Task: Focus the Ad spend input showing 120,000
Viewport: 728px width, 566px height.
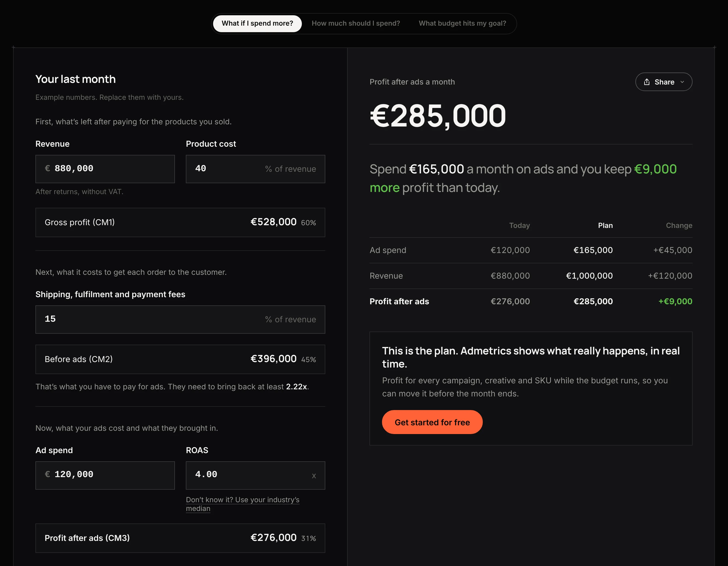Action: [x=105, y=475]
